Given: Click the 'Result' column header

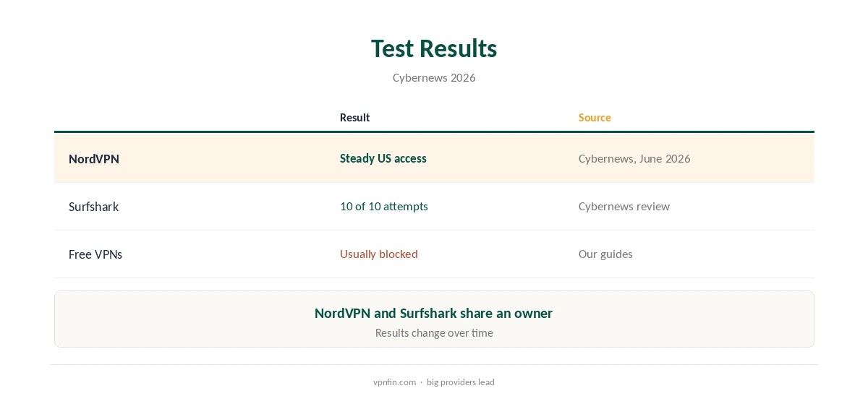Looking at the screenshot, I should pyautogui.click(x=354, y=117).
